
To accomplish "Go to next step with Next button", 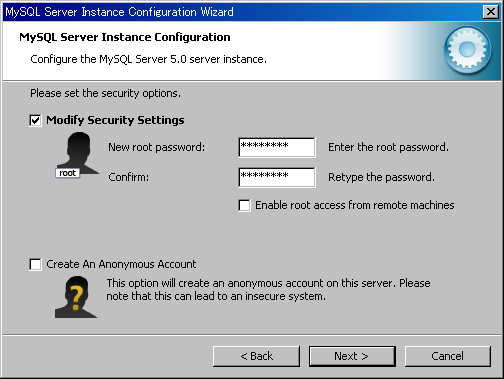I will point(352,356).
